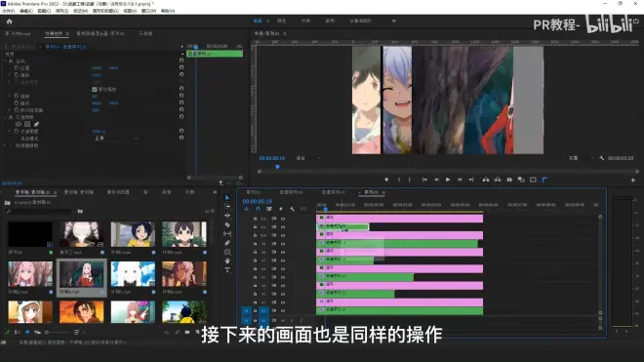The width and height of the screenshot is (644, 362).
Task: Toggle the uniform scale checkbox
Action: tap(95, 89)
